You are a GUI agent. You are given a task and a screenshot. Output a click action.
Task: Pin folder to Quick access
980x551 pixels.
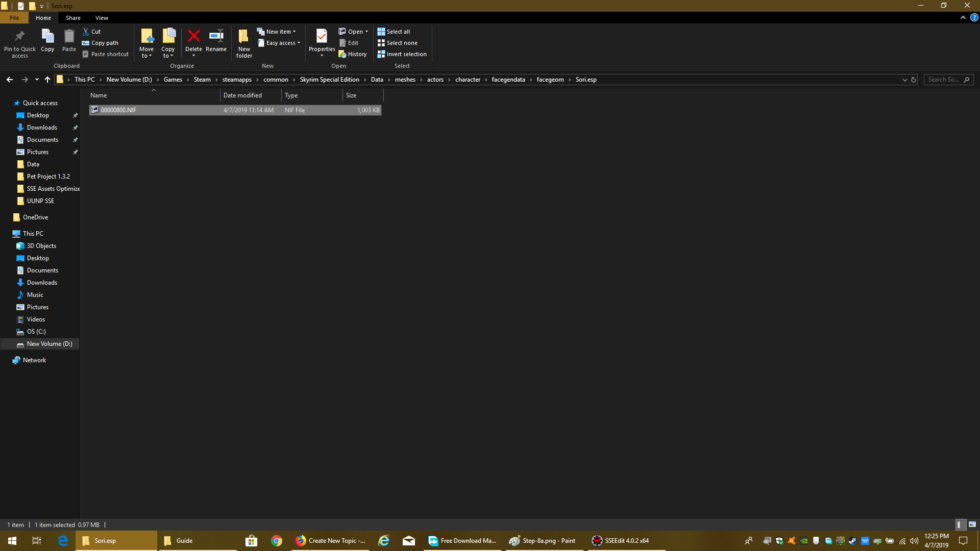pos(20,43)
